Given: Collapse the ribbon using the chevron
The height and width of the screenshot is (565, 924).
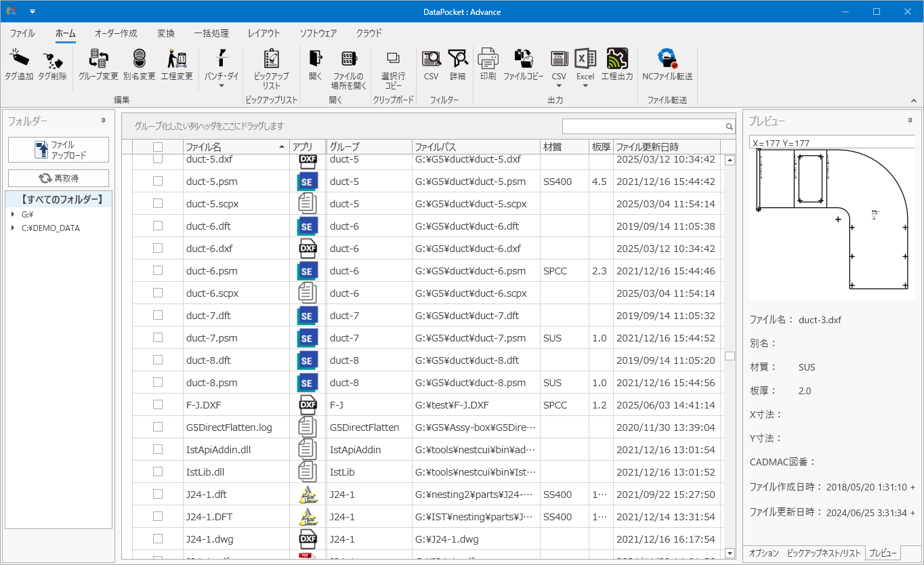Looking at the screenshot, I should [x=913, y=100].
